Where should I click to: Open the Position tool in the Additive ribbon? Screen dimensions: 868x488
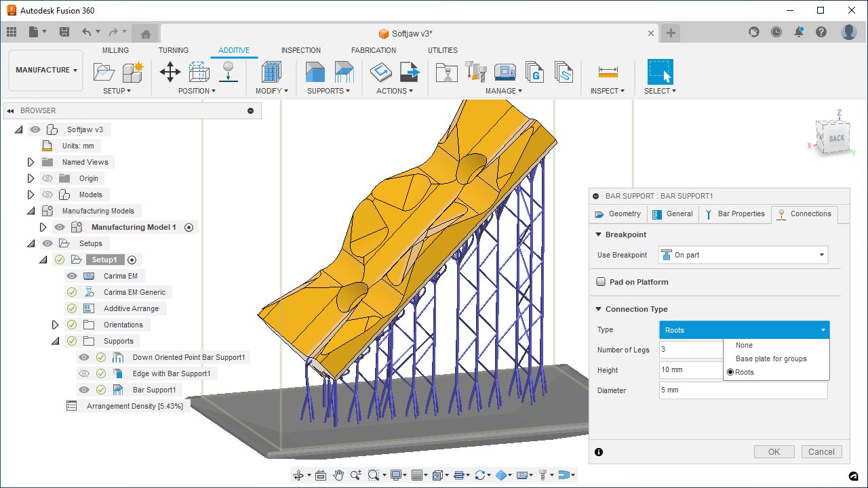coord(170,71)
